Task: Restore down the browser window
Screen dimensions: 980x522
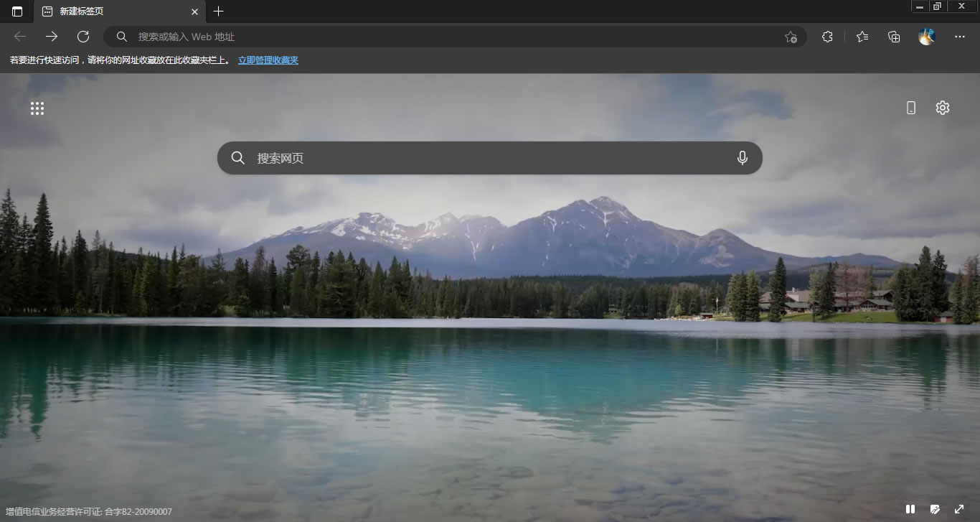Action: click(x=937, y=6)
